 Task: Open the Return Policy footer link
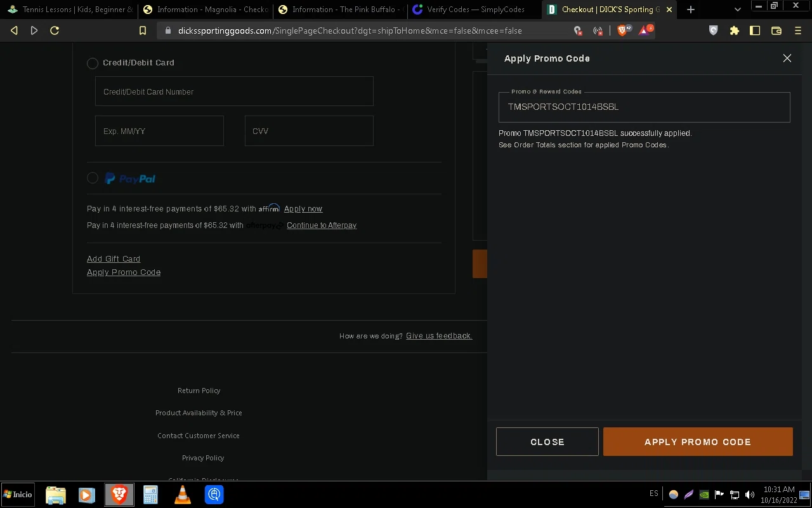199,391
